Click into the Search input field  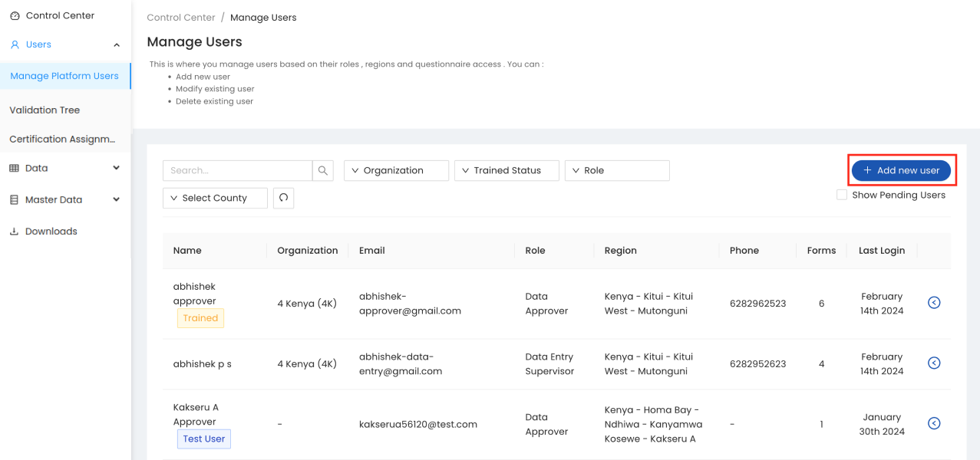[237, 170]
